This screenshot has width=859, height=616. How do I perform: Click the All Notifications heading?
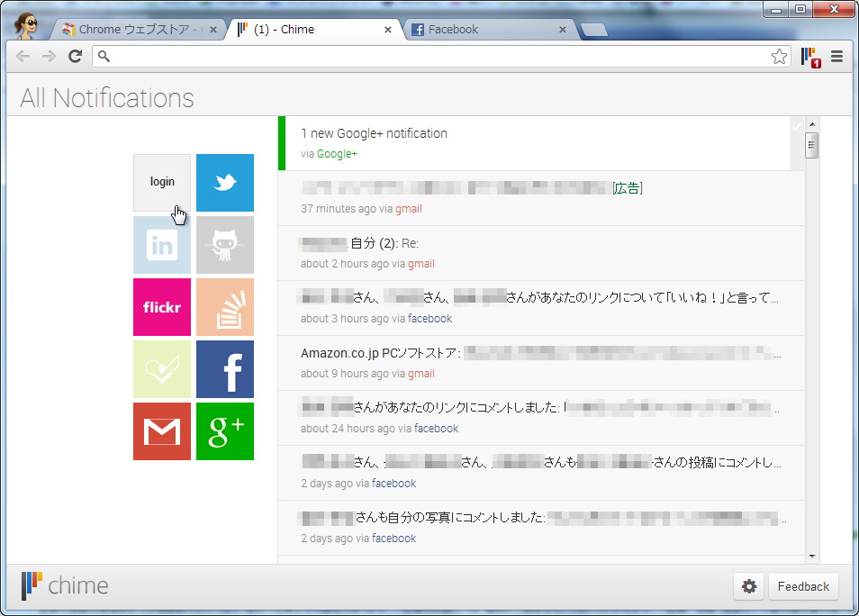point(107,98)
